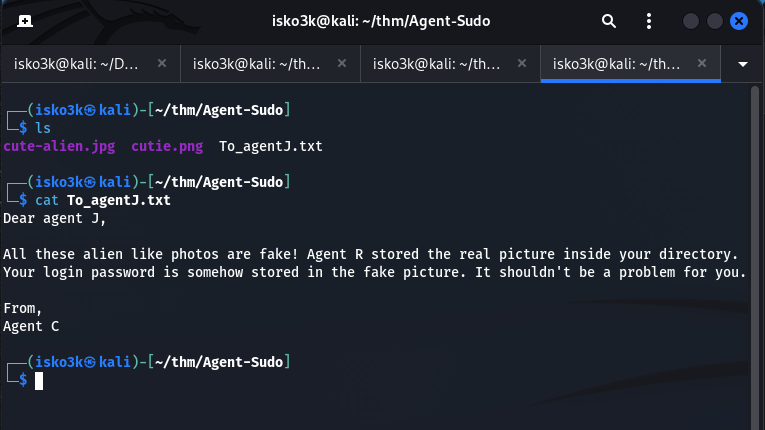The image size is (765, 430).
Task: Close the terminal with blue X
Action: 740,20
